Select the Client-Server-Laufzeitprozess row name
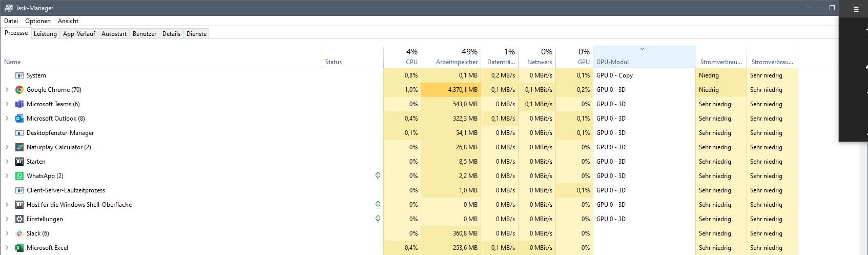 tap(66, 190)
